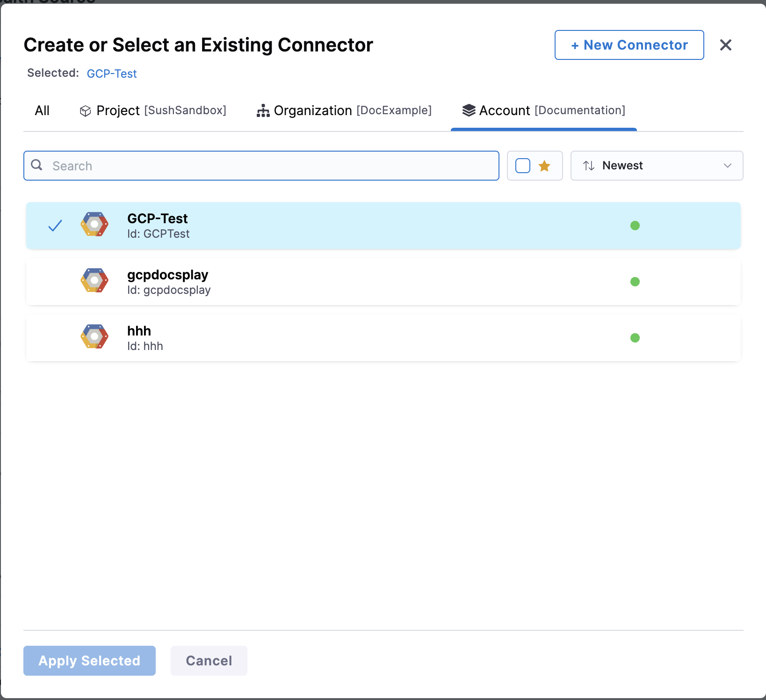Click the sort arrows icon beside Newest
766x700 pixels.
coord(589,166)
